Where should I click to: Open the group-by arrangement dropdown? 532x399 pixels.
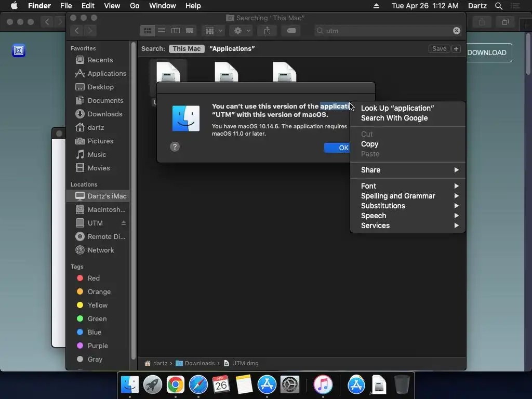click(x=214, y=31)
